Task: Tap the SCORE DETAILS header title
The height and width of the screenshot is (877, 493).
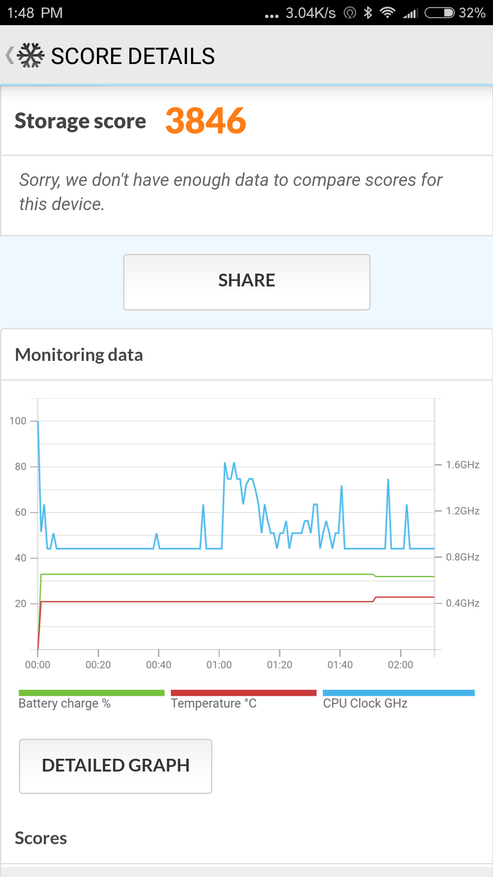Action: [x=133, y=56]
